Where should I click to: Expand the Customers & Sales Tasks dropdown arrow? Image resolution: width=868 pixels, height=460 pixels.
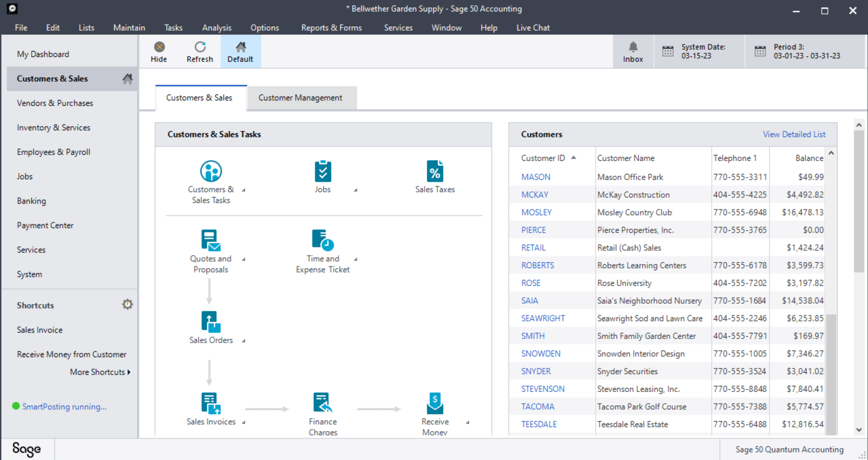pyautogui.click(x=243, y=190)
